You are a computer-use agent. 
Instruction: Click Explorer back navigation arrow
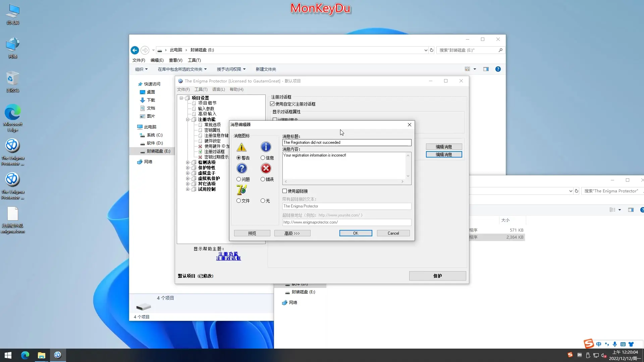pyautogui.click(x=135, y=50)
